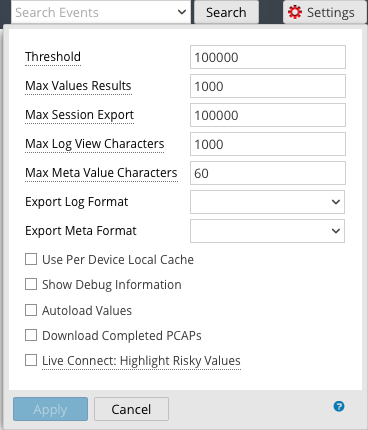Click the Search button
368x430 pixels.
(x=226, y=12)
